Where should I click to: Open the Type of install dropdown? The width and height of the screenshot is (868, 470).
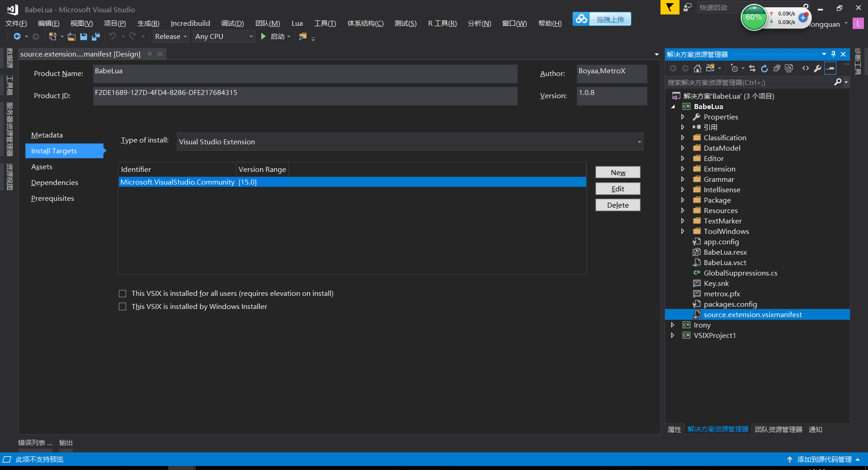point(410,142)
